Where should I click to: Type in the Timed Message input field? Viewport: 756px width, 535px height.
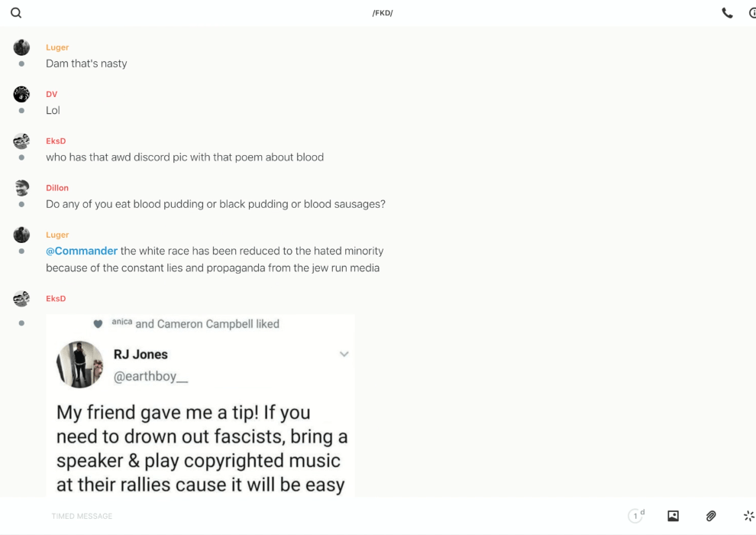point(305,516)
